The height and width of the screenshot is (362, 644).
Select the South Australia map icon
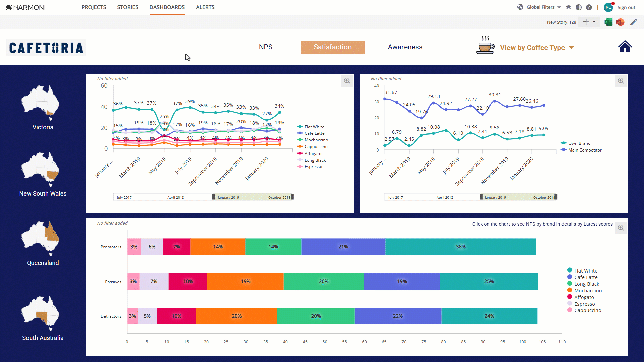40,313
